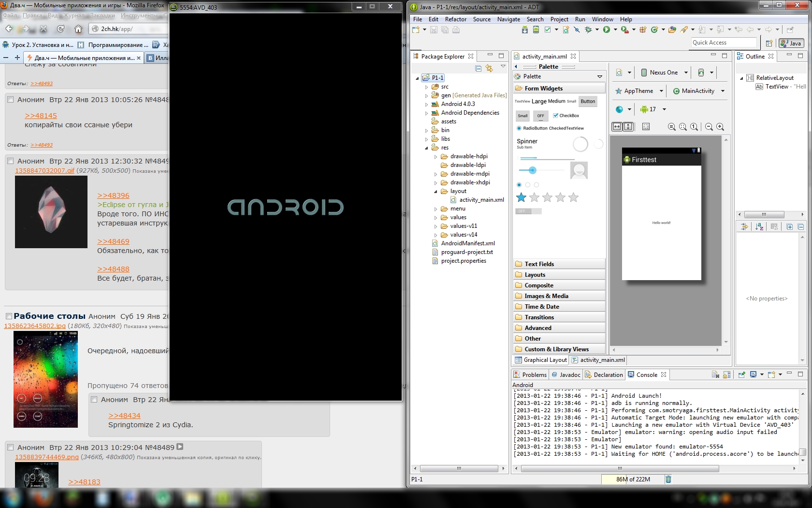Reload the page in Firefox
Image resolution: width=812 pixels, height=508 pixels.
60,29
